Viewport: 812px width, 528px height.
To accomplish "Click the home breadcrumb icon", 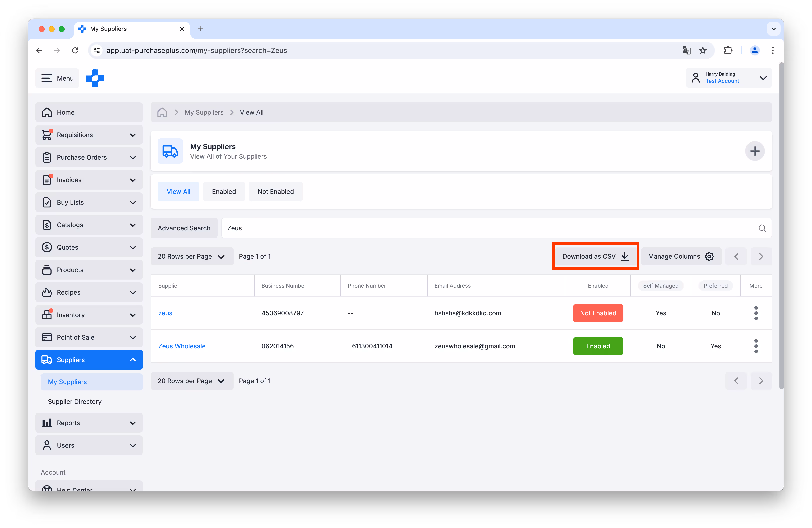I will pos(162,112).
